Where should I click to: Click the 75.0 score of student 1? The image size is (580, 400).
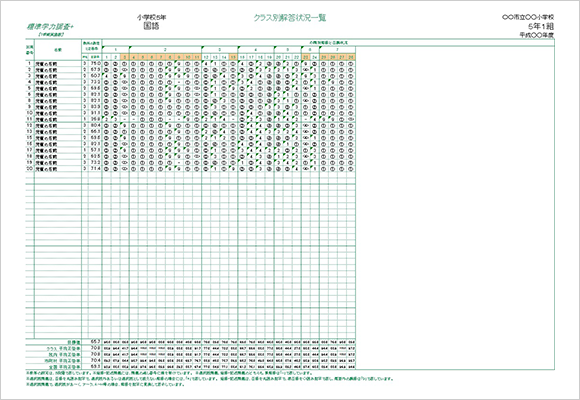click(x=95, y=64)
